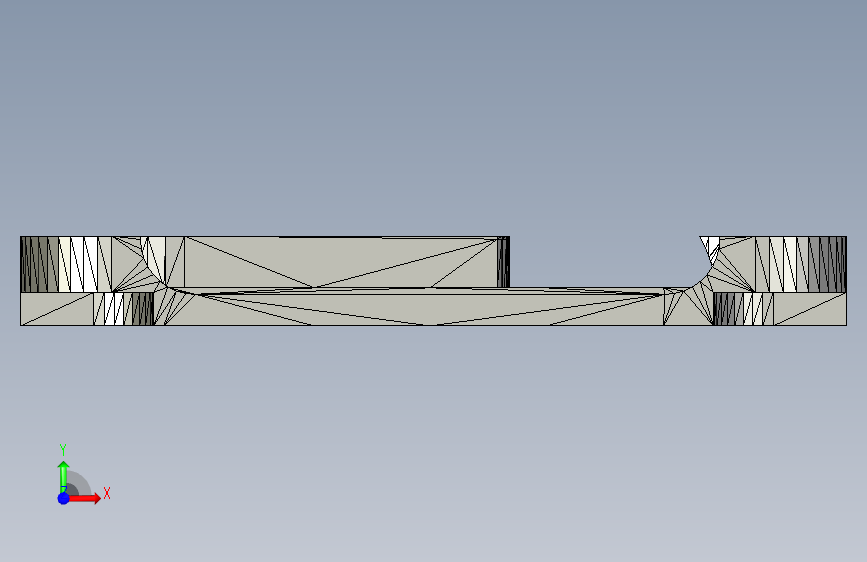
Task: Select the 3D mesh model
Action: [x=434, y=281]
